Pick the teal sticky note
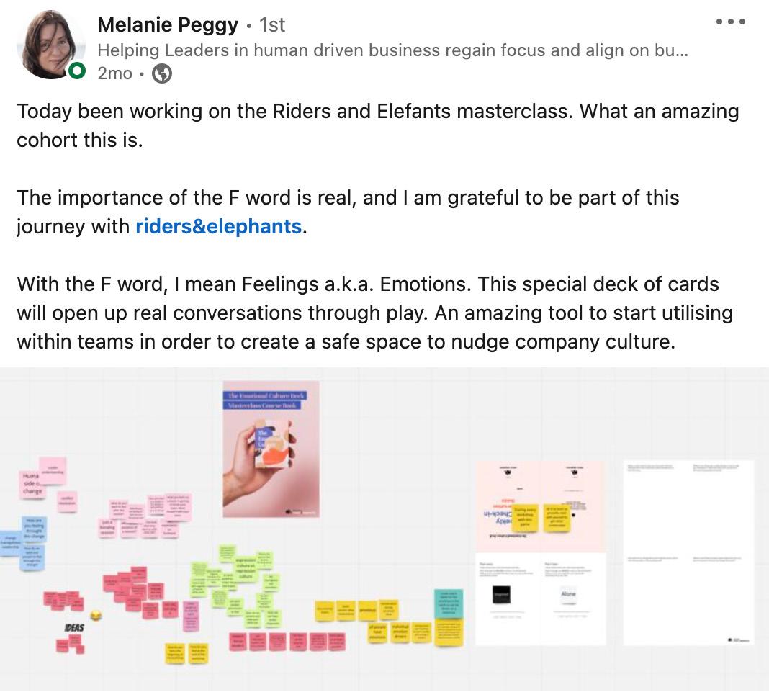This screenshot has height=700, width=769. [x=449, y=603]
